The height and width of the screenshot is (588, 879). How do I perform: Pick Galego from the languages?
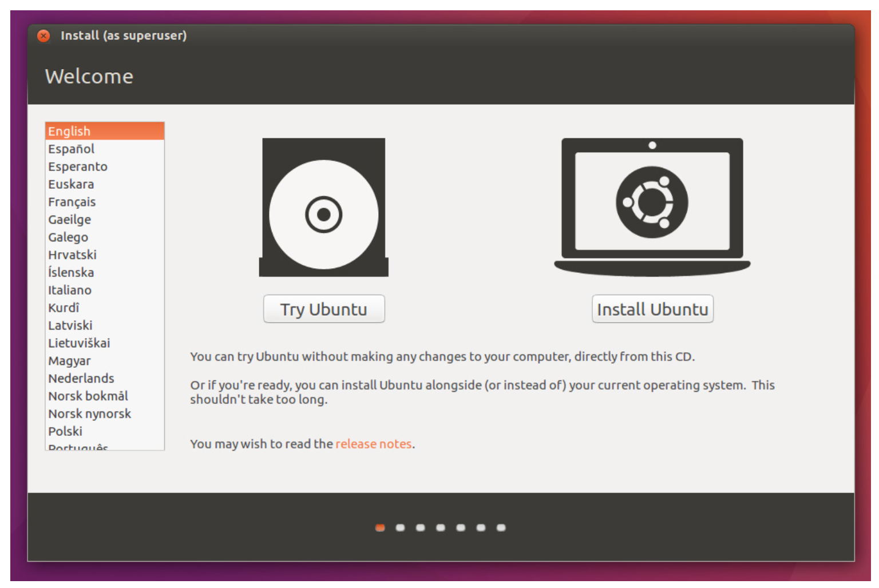click(105, 237)
